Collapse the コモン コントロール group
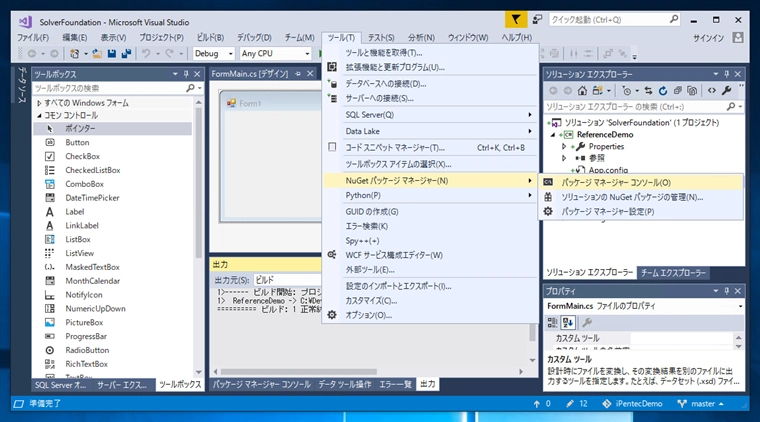Image resolution: width=760 pixels, height=422 pixels. (x=39, y=115)
